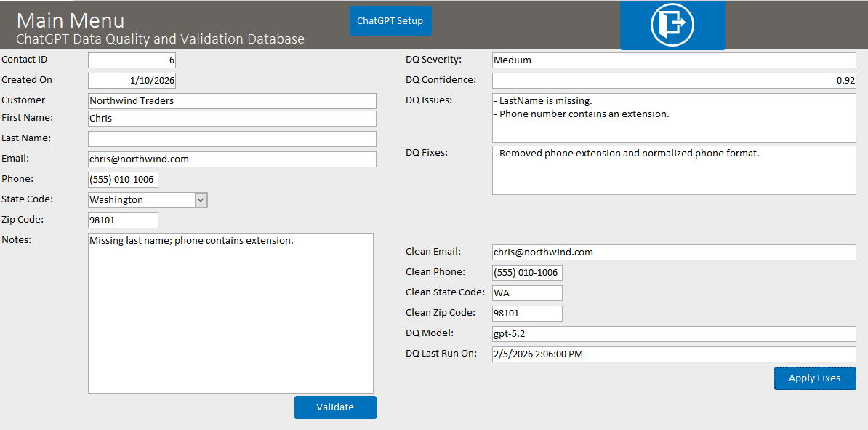Open the ChatGPT Setup form
Screen dimensions: 868x430
(x=390, y=21)
